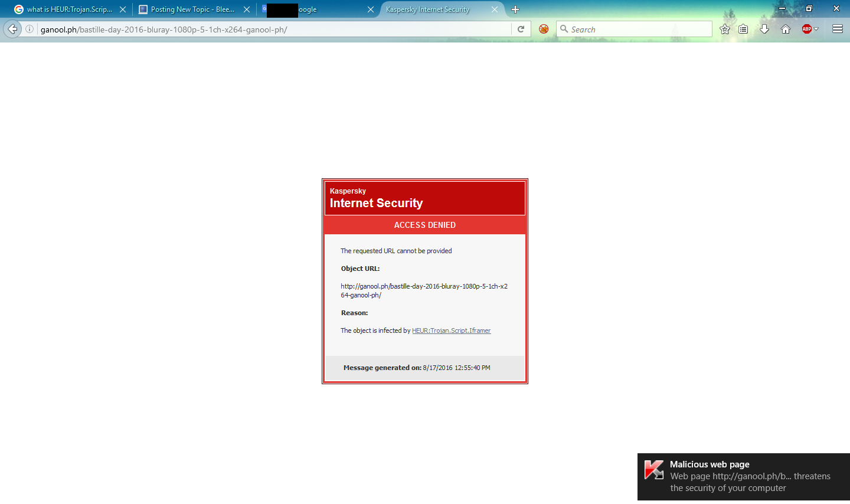Click inside the Search box
The image size is (850, 504).
(x=637, y=29)
